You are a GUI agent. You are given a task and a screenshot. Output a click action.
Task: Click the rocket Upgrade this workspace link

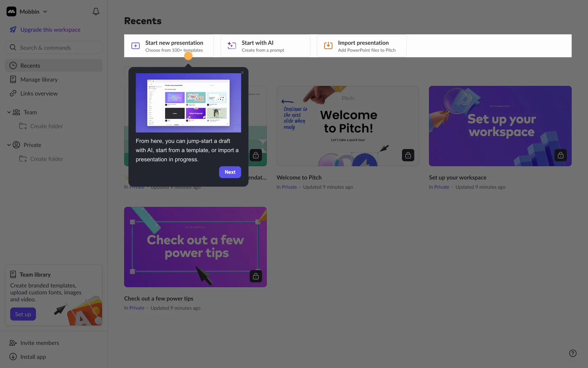point(50,30)
